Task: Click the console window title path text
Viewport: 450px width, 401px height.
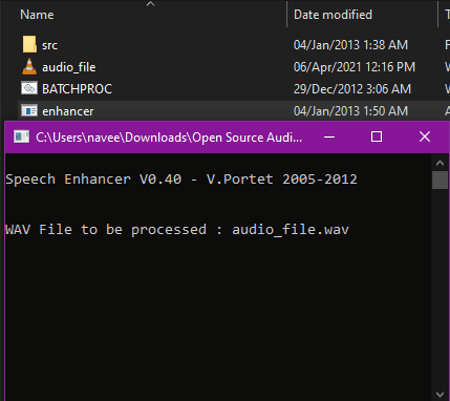Action: [x=169, y=137]
